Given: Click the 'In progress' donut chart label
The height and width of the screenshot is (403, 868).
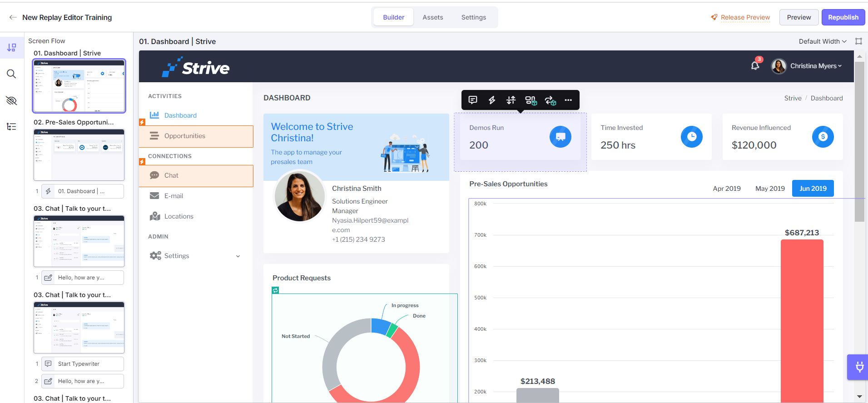Looking at the screenshot, I should pos(405,305).
